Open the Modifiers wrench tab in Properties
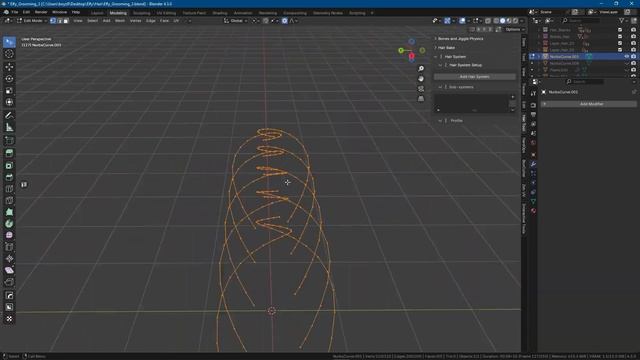 (533, 164)
